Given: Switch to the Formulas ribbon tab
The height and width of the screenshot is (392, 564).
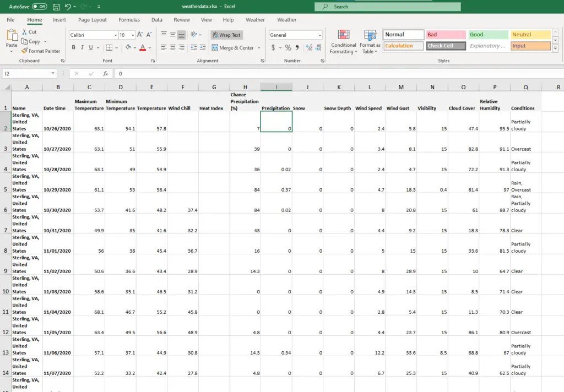Looking at the screenshot, I should (129, 20).
